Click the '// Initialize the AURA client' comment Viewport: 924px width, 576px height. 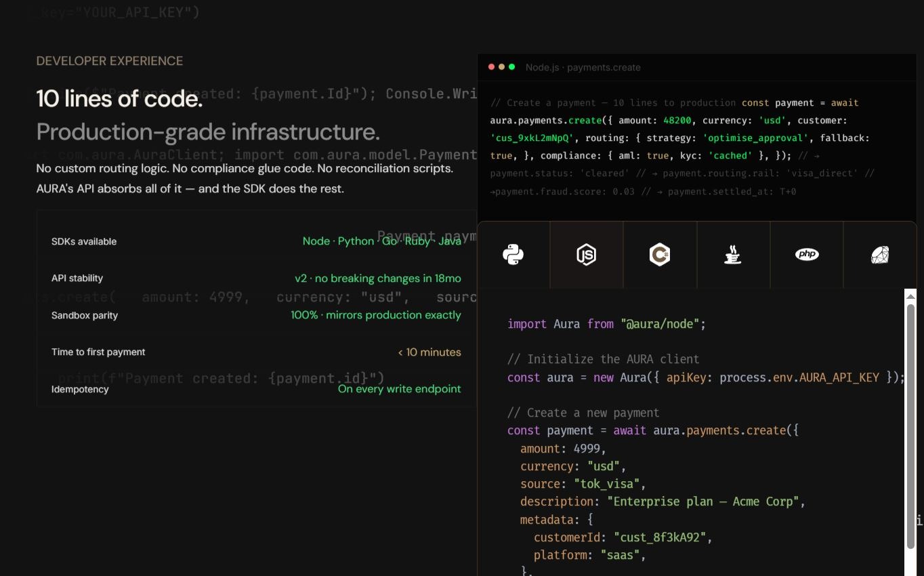pyautogui.click(x=604, y=359)
